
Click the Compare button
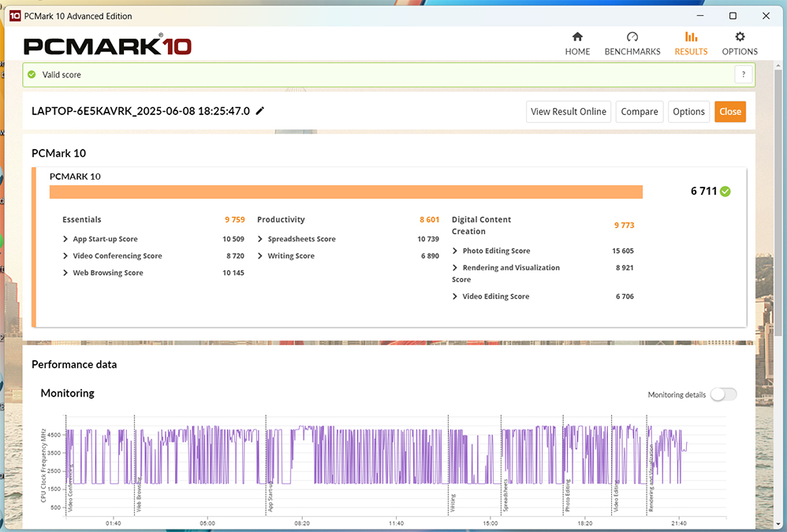pyautogui.click(x=640, y=111)
